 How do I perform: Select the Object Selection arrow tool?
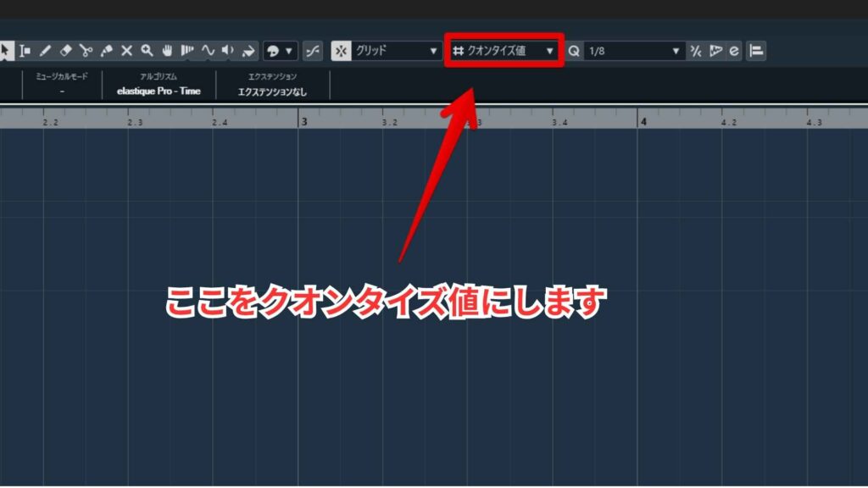(x=5, y=51)
